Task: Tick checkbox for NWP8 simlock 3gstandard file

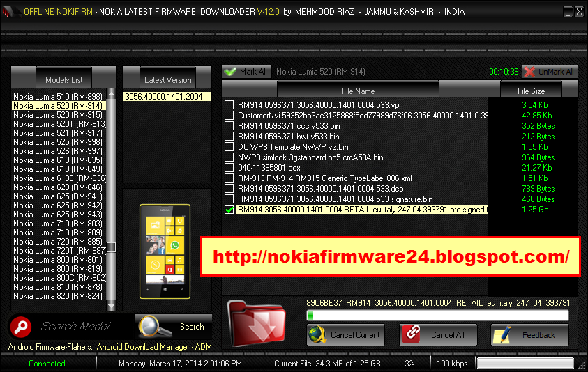Action: tap(229, 157)
